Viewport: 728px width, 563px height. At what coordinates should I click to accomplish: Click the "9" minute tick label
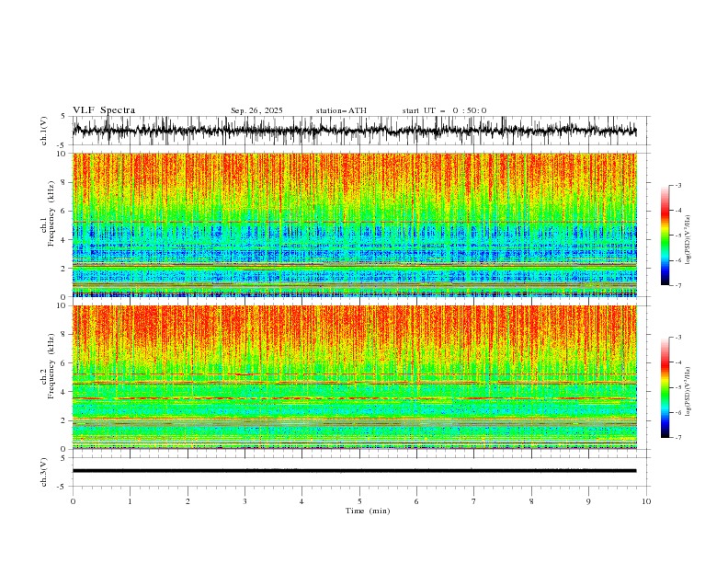(x=588, y=501)
